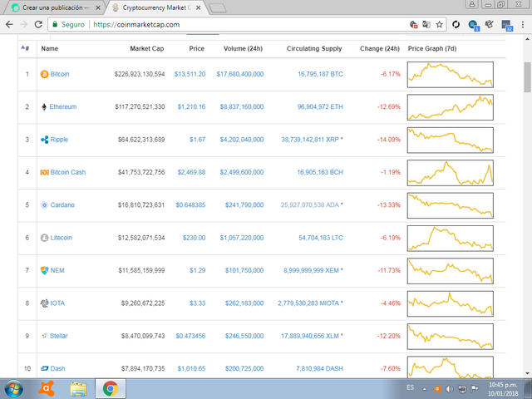
Task: Click the translate page icon in address bar
Action: click(426, 24)
